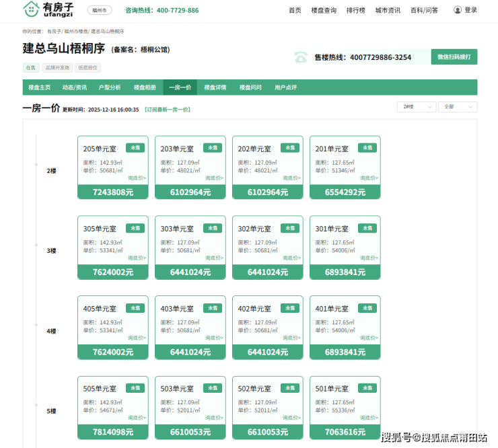The width and height of the screenshot is (498, 448).
Task: Go to 用户点评 tab
Action: 285,87
